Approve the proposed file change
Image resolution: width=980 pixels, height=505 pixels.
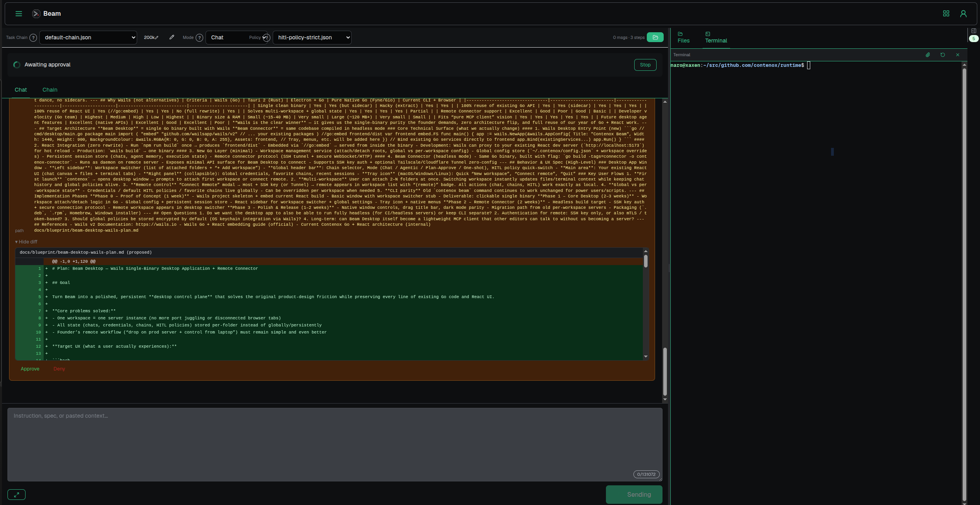(x=30, y=369)
